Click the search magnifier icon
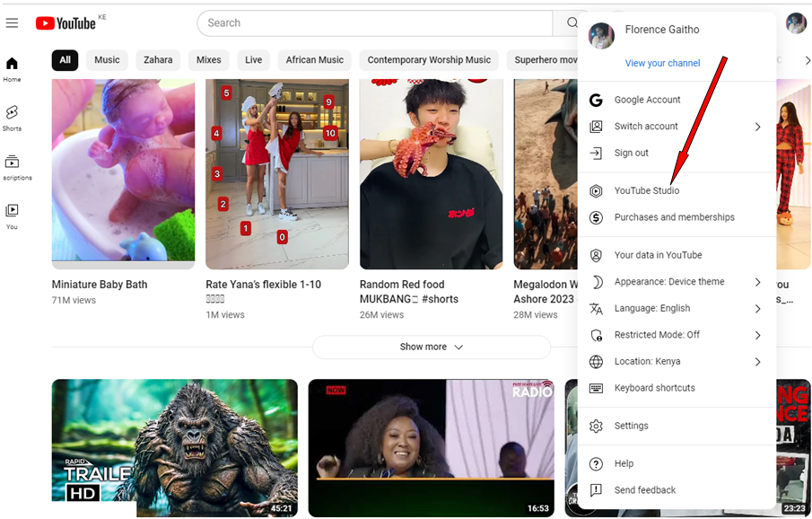The width and height of the screenshot is (812, 519). tap(571, 22)
